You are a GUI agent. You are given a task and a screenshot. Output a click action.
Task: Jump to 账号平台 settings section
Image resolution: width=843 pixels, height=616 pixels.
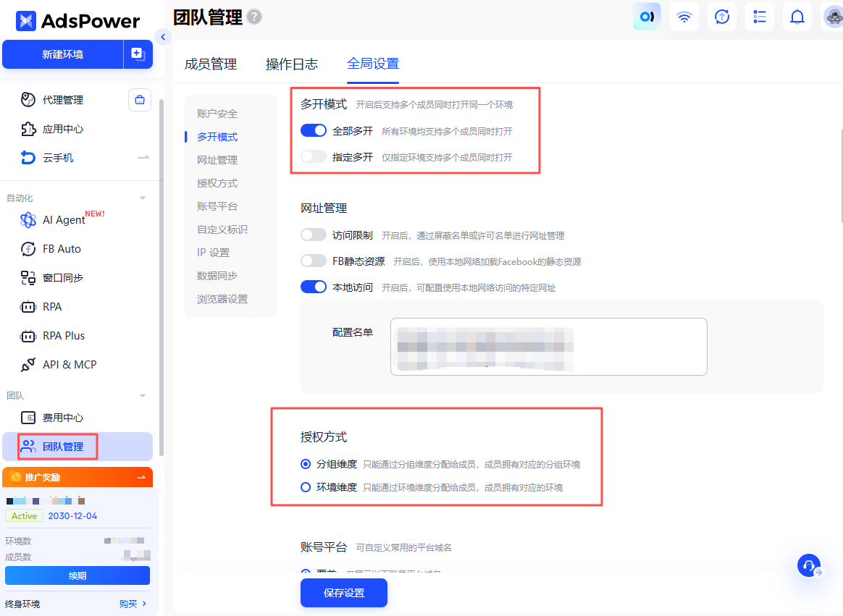tap(217, 206)
